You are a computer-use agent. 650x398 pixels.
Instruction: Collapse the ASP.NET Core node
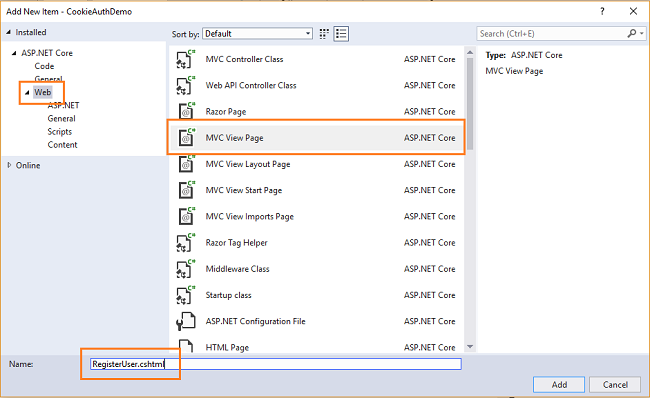pyautogui.click(x=14, y=53)
